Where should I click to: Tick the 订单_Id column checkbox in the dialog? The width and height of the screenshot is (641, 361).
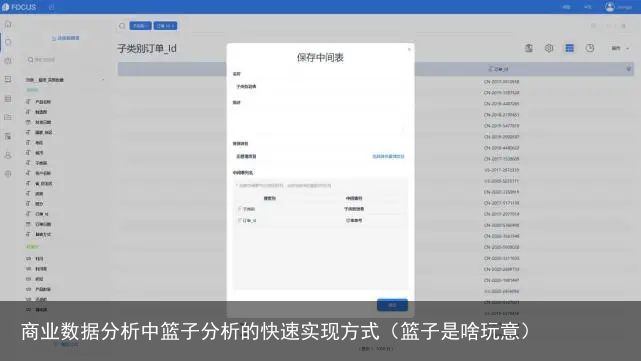pos(240,220)
